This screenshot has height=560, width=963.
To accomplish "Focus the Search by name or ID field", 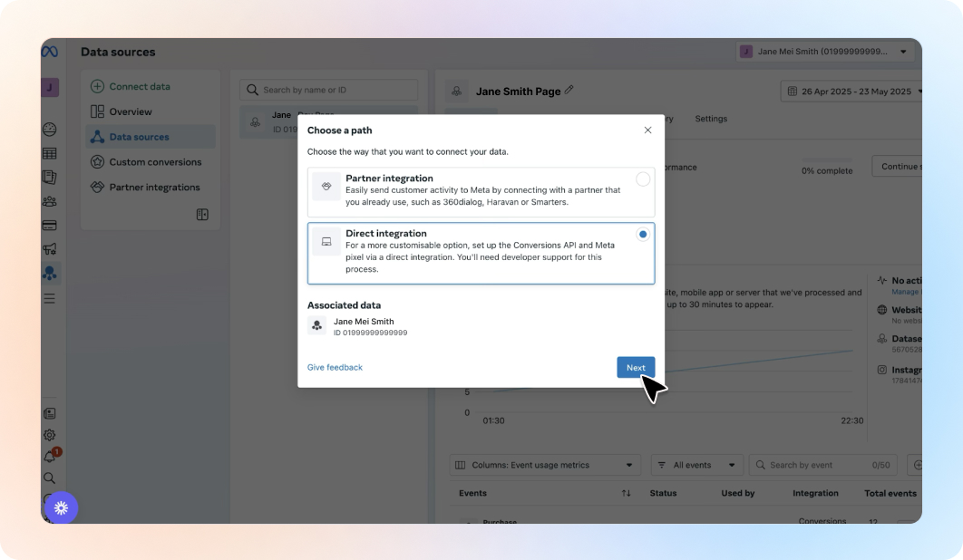I will pyautogui.click(x=328, y=90).
